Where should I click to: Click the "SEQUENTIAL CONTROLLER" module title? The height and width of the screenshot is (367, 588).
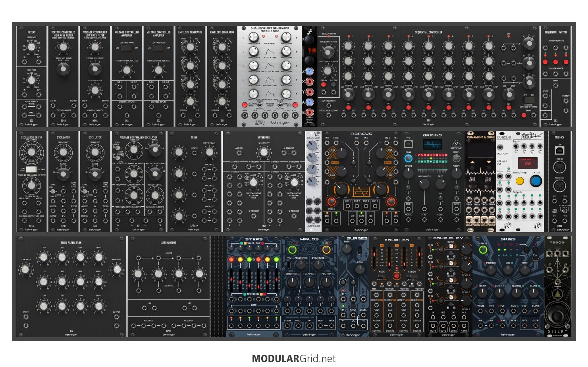point(428,33)
